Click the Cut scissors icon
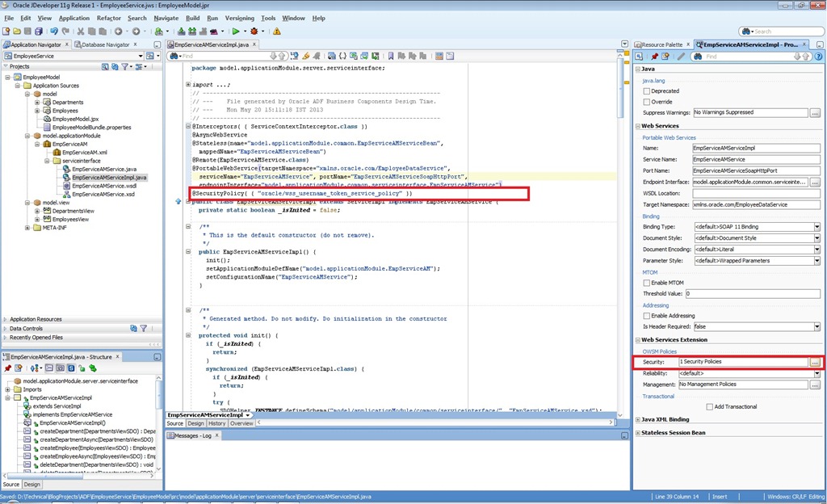827x504 pixels. (79, 31)
